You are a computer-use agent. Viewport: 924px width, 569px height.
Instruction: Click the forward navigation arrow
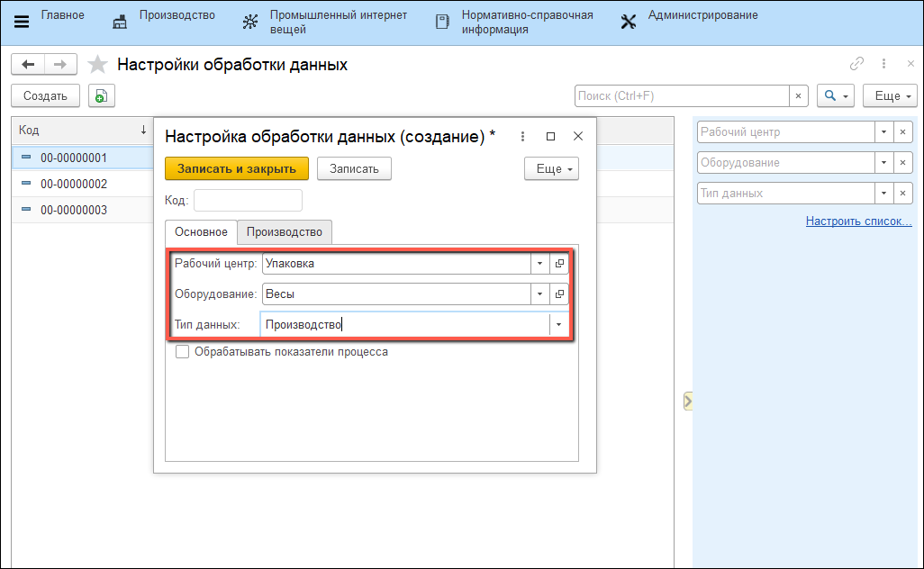pos(60,65)
